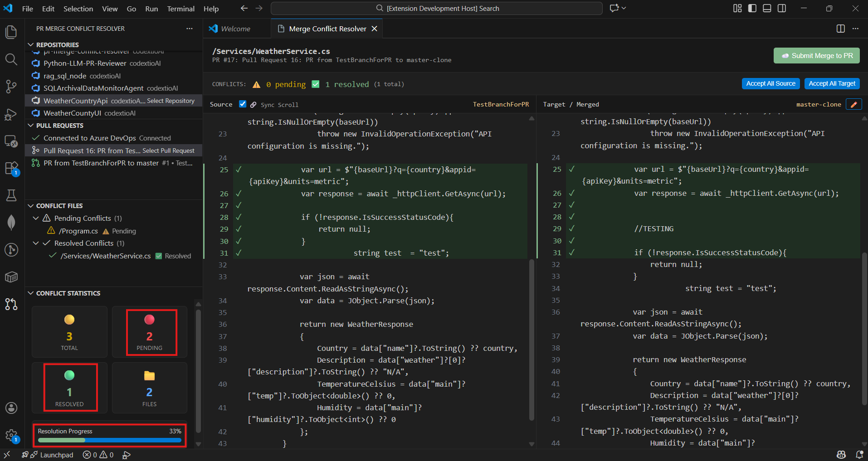Select Pull Request 16 entry

[113, 150]
